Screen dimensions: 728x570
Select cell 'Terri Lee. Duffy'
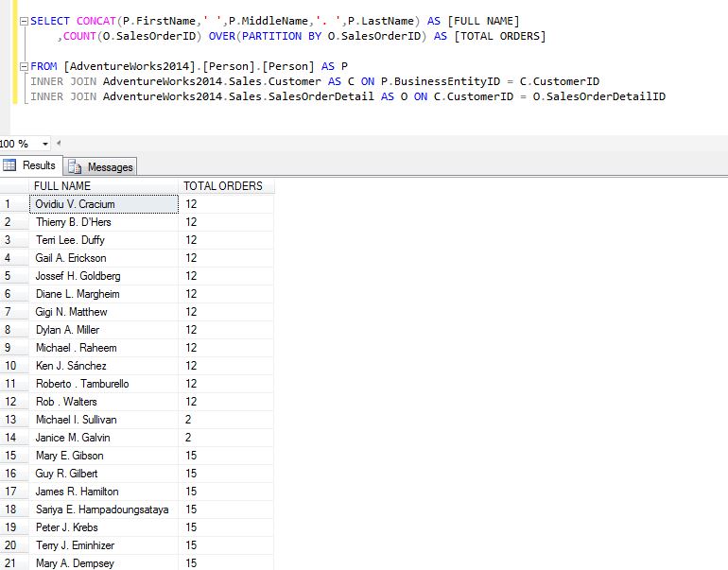tap(104, 240)
